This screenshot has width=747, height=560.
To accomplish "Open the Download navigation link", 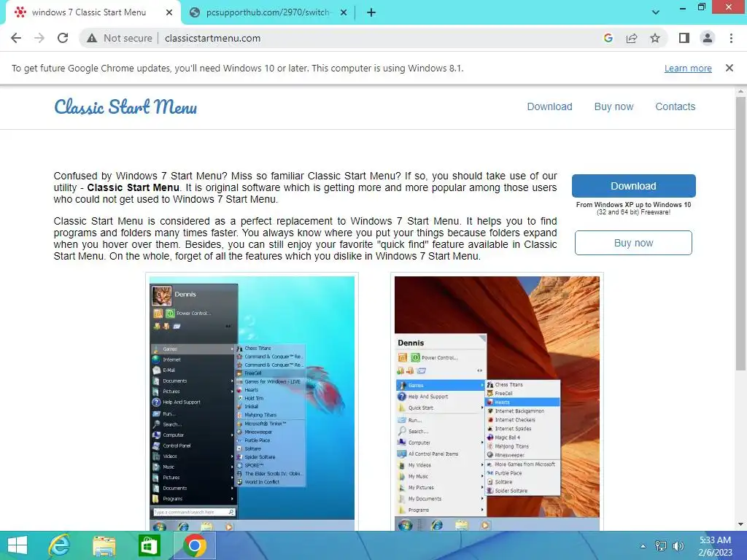I will [x=549, y=106].
